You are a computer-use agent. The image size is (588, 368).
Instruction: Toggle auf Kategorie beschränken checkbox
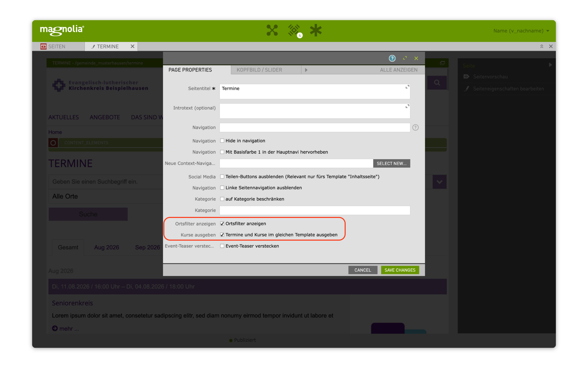[222, 199]
